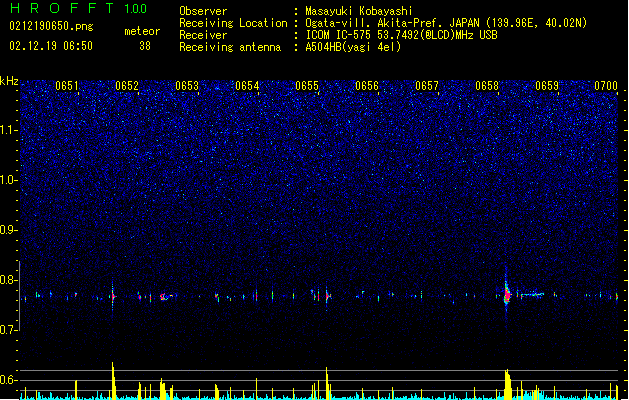This screenshot has height=400, width=629.
Task: Click the 0651 time marker
Action: point(67,86)
